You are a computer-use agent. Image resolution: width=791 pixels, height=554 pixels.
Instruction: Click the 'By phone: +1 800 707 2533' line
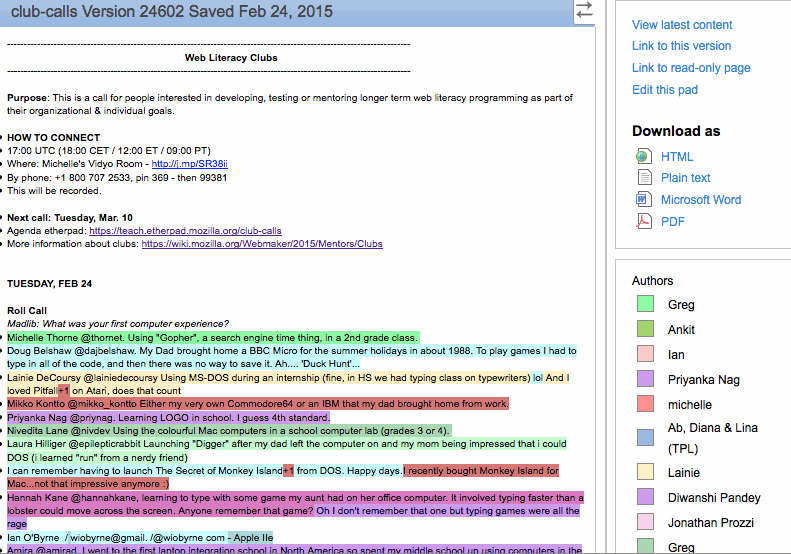[x=117, y=178]
